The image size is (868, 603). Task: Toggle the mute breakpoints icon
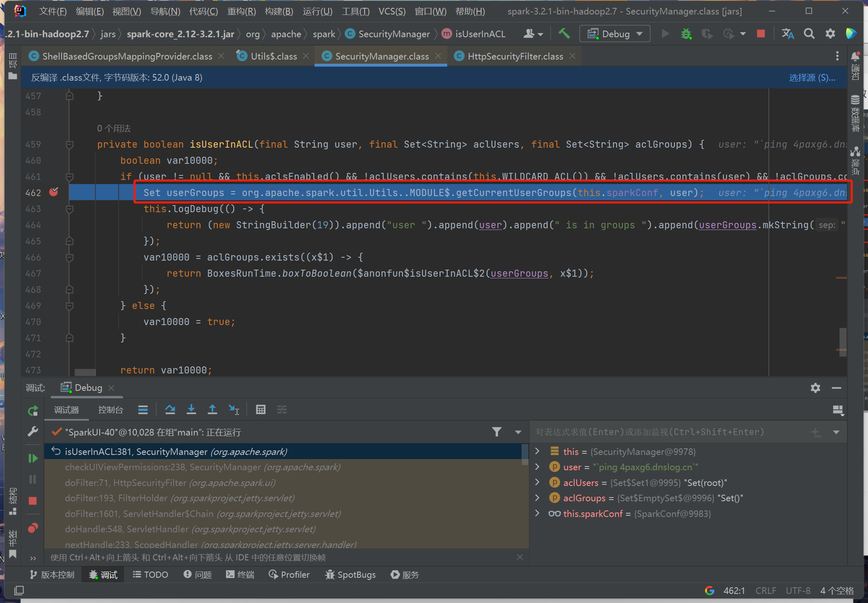(33, 528)
